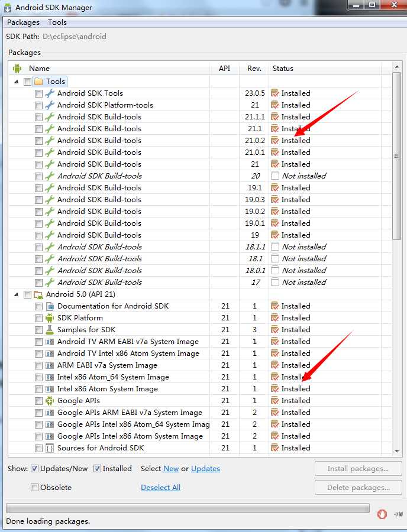Click the scrollbar up arrow in packages list
This screenshot has height=532, width=407.
397,67
